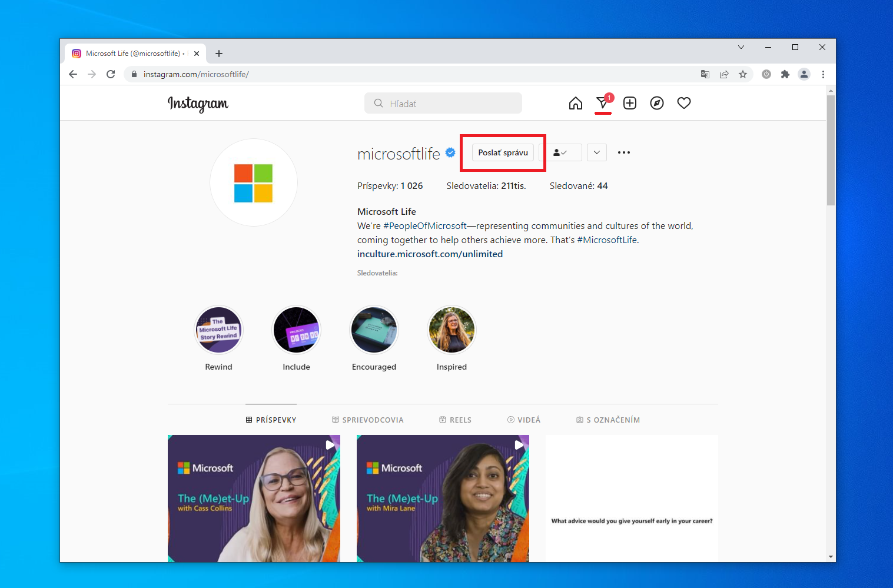Switch to S OZNAČENÍM tab

click(x=608, y=420)
